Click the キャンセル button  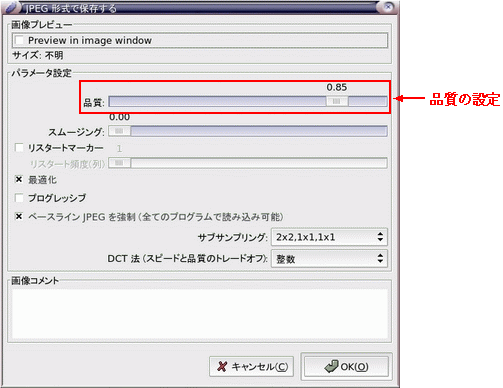252,367
